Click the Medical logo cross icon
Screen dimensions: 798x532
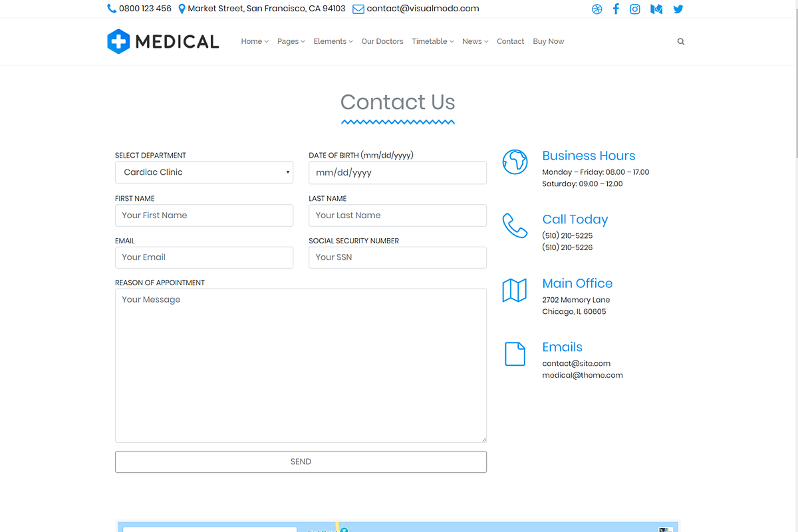coord(118,41)
